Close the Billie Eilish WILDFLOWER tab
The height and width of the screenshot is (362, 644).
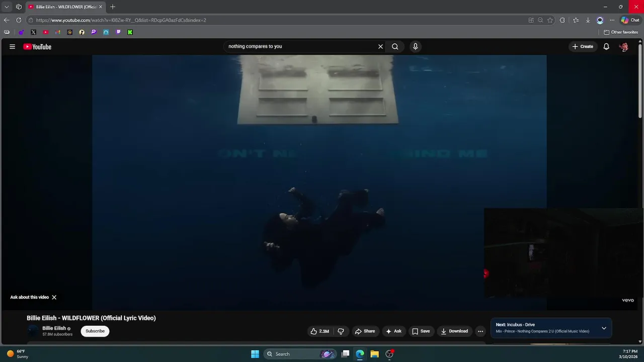coord(100,7)
